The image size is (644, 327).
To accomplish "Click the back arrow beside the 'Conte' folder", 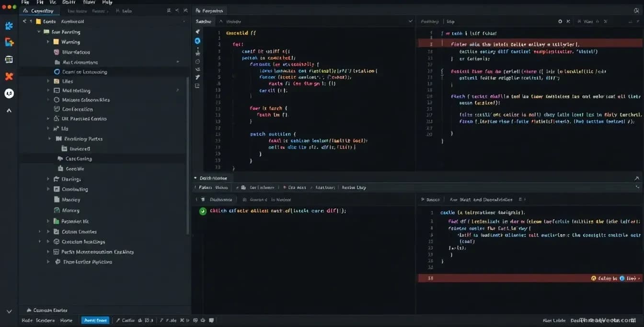I will point(24,22).
